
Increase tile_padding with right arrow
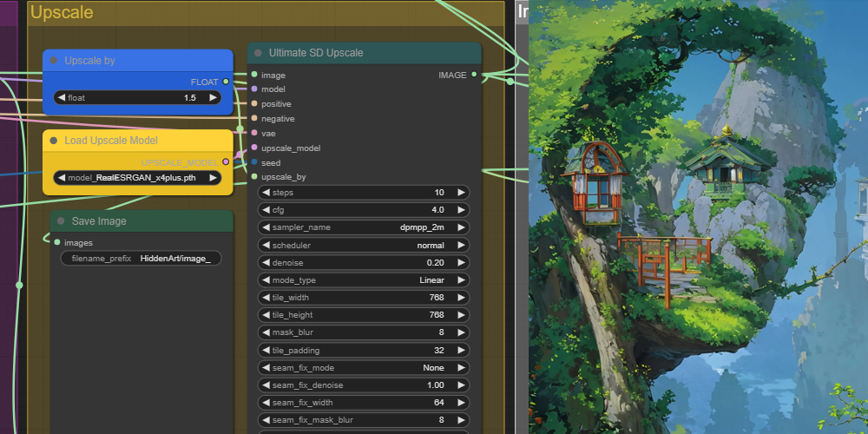click(x=461, y=351)
